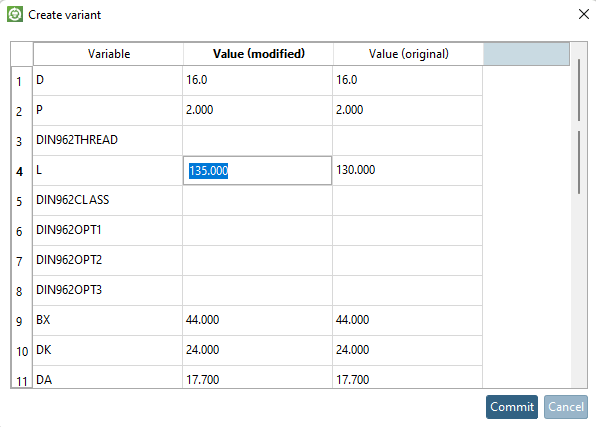Click the Create variant app icon
The image size is (596, 427).
(x=15, y=14)
